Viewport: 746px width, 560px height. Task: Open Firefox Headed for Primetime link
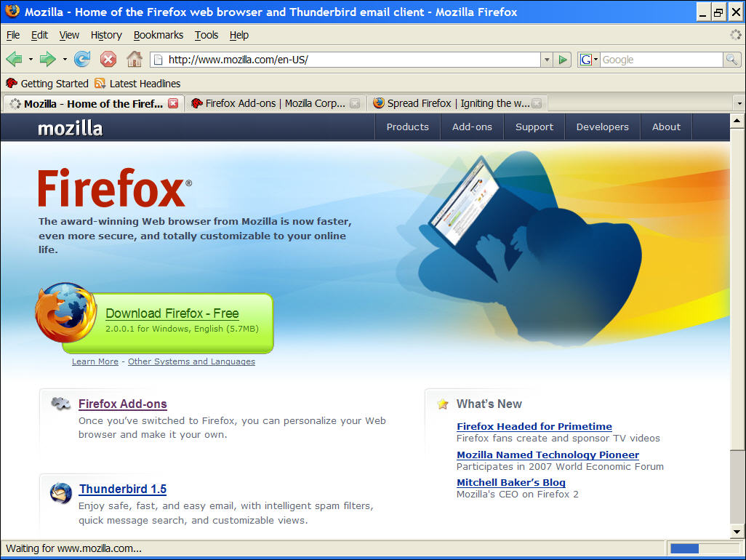(x=534, y=427)
